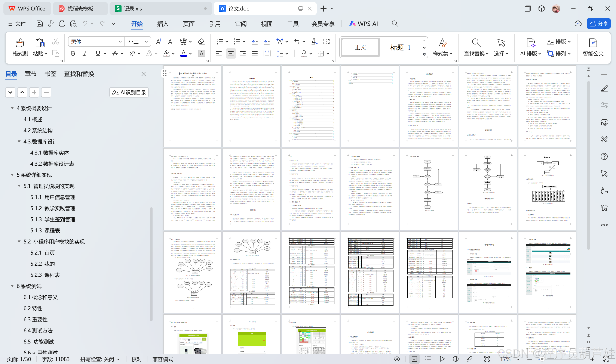Viewport: 616px width, 364px height.
Task: Switch to the Bookmarks (书签) panel tab
Action: coord(50,74)
